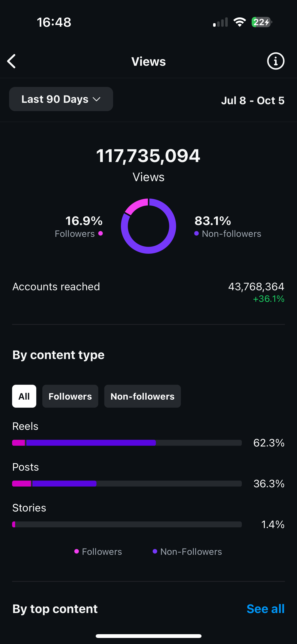Tap the purple Non-Followers legend dot
The image size is (297, 644).
point(155,552)
